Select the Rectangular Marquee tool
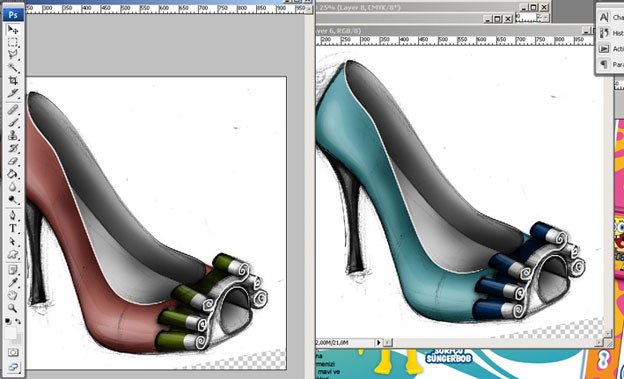This screenshot has width=624, height=379. (x=13, y=43)
